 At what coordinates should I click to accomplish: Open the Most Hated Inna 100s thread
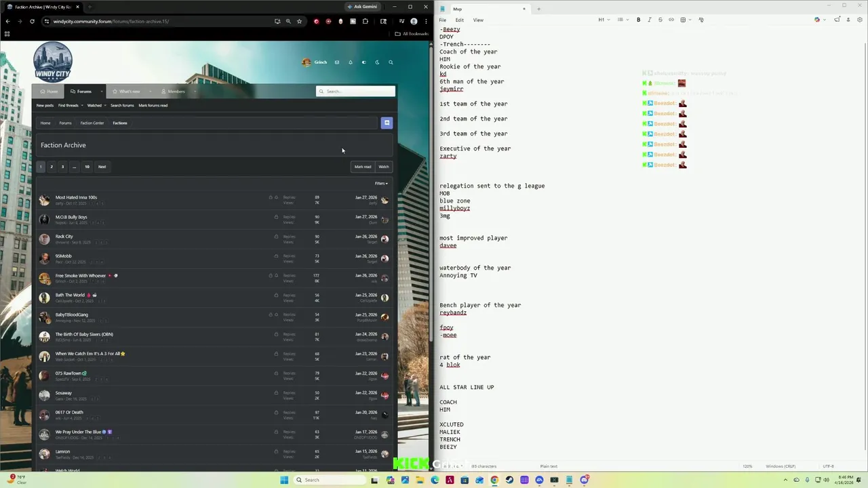pyautogui.click(x=76, y=197)
